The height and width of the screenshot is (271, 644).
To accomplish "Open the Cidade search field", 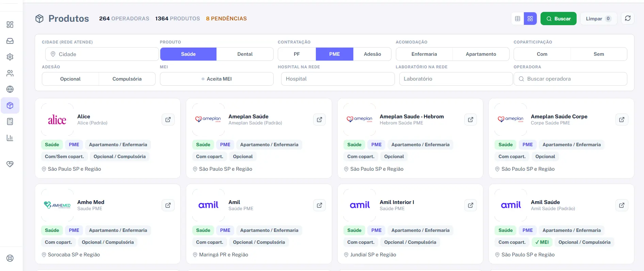I will pyautogui.click(x=102, y=54).
